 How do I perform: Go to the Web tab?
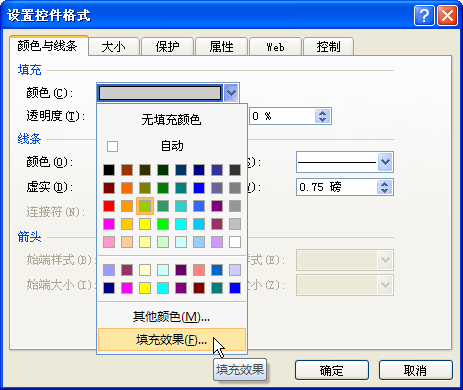tap(275, 46)
